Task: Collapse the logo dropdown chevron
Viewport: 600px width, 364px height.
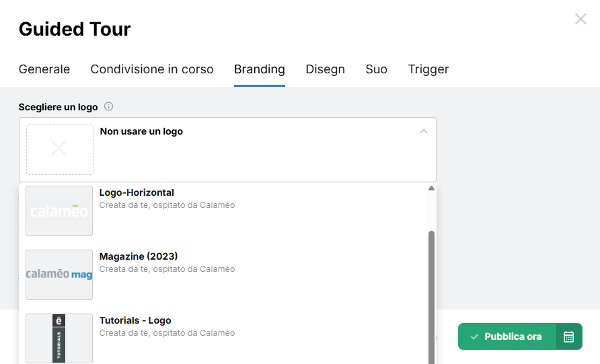Action: [423, 131]
